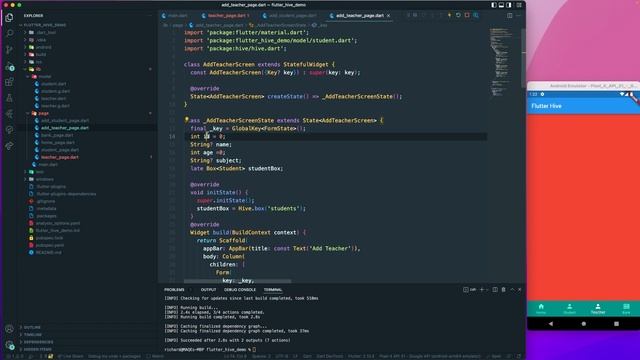This screenshot has height=360, width=640.
Task: Click the Dart language mode in status bar
Action: tap(307, 356)
